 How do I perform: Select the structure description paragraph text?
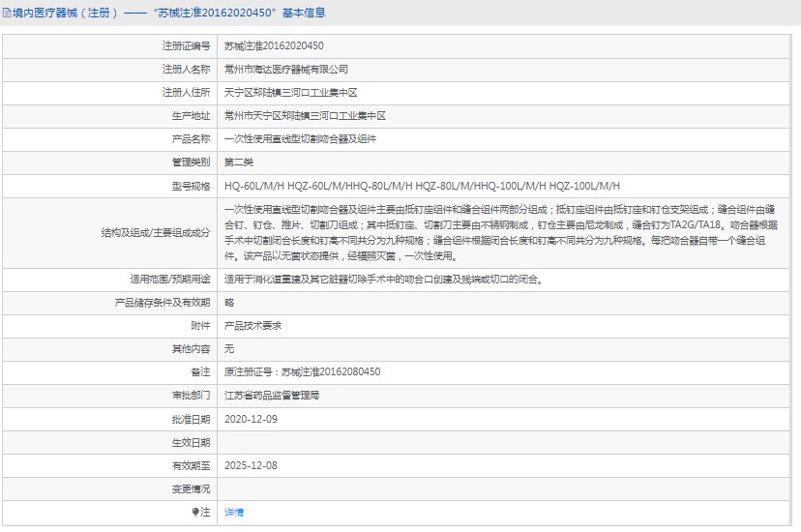(501, 233)
